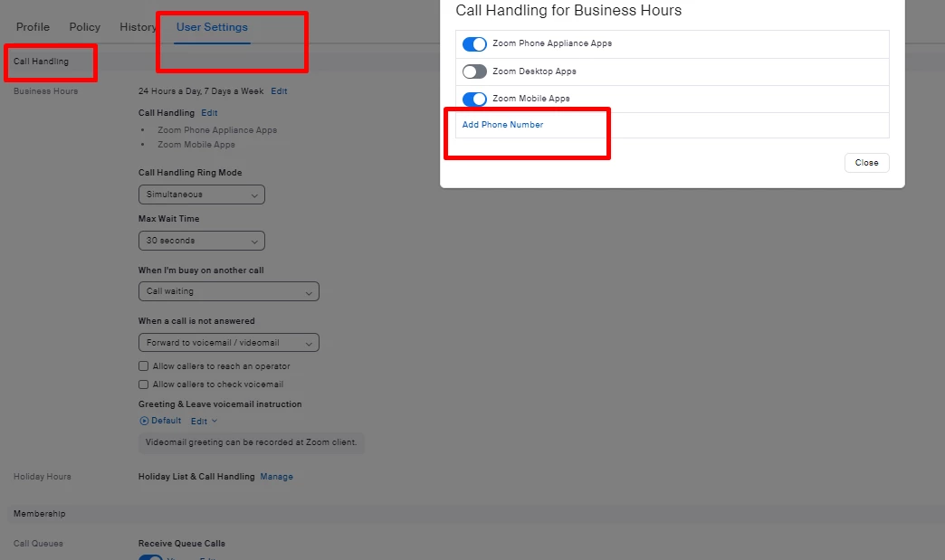Check Allow callers to check voicemail
The height and width of the screenshot is (560, 945).
pyautogui.click(x=143, y=384)
